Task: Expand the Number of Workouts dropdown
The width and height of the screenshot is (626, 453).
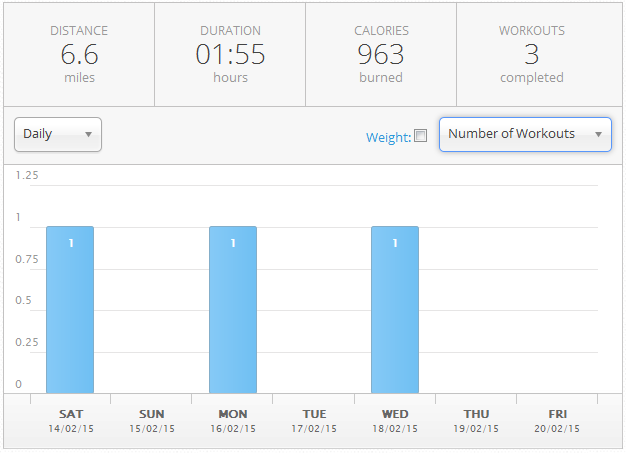Action: point(525,134)
